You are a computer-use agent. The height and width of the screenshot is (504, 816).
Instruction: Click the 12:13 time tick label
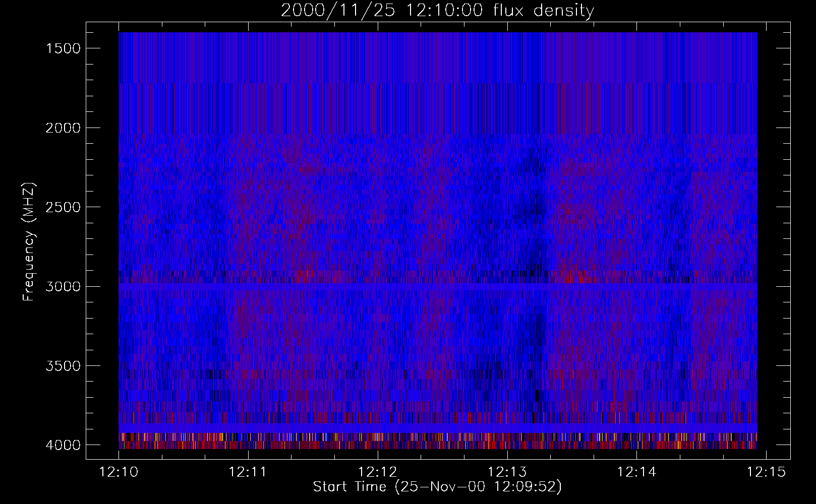507,472
